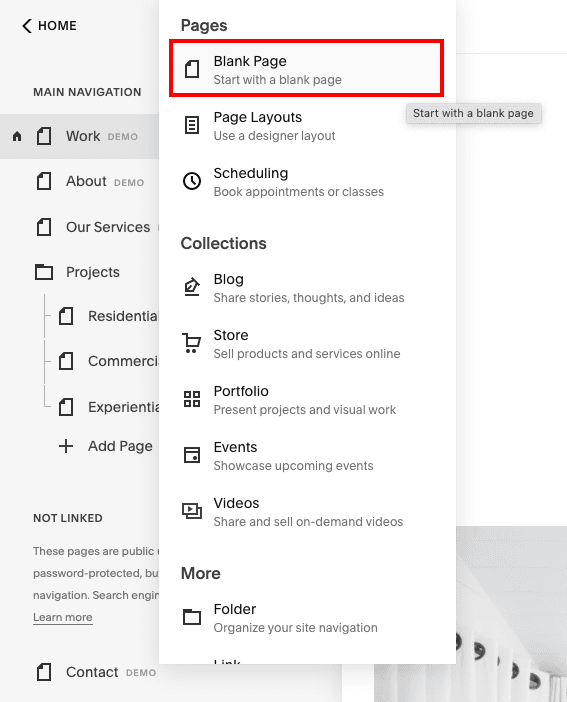Screen dimensions: 567x702
Task: Click the page icon beside Contact
Action: pos(44,672)
